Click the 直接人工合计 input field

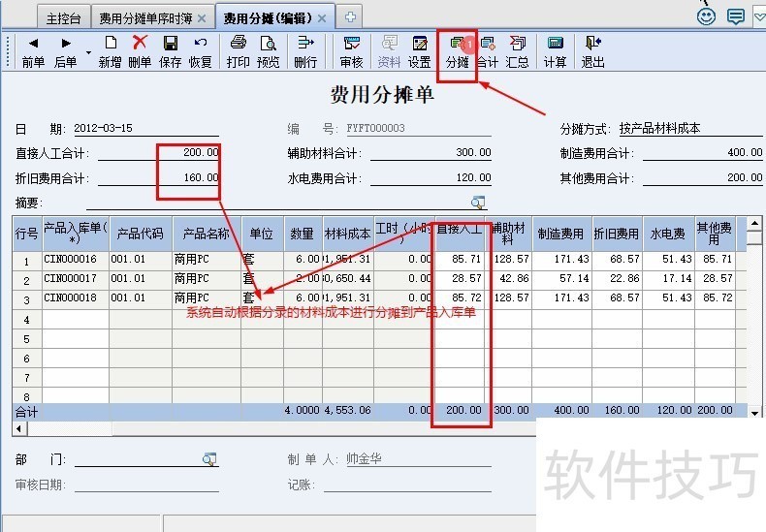tap(158, 153)
